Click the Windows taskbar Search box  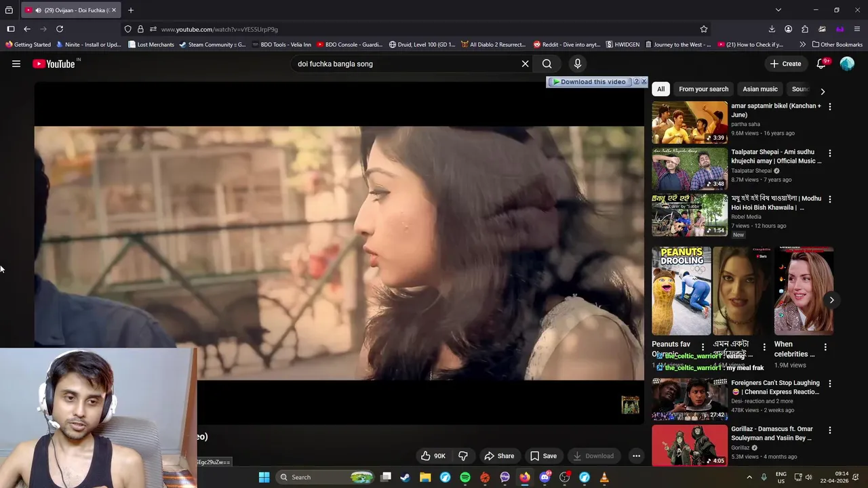pyautogui.click(x=326, y=477)
